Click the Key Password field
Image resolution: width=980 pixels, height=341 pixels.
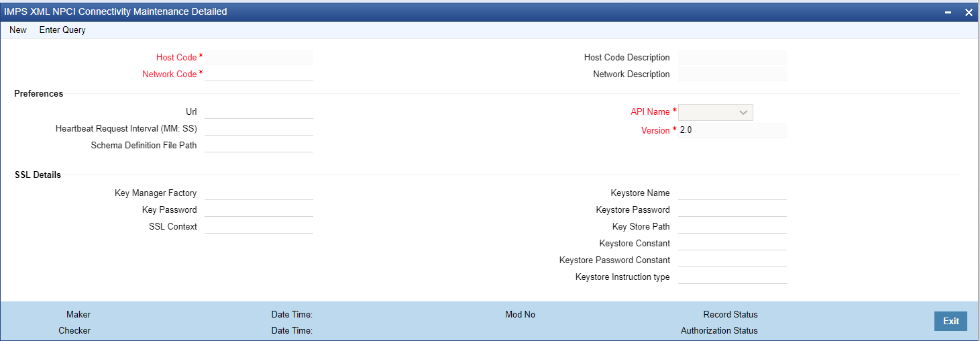pos(259,209)
